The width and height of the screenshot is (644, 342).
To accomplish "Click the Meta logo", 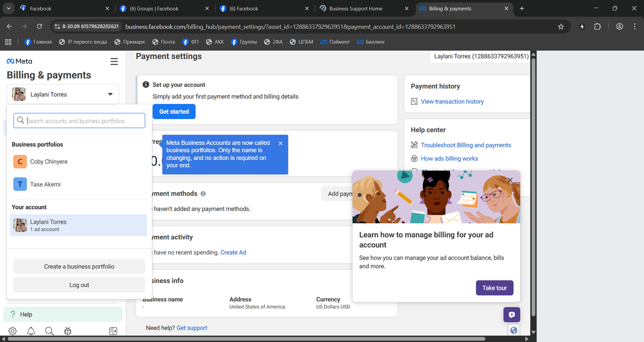I will (x=19, y=61).
